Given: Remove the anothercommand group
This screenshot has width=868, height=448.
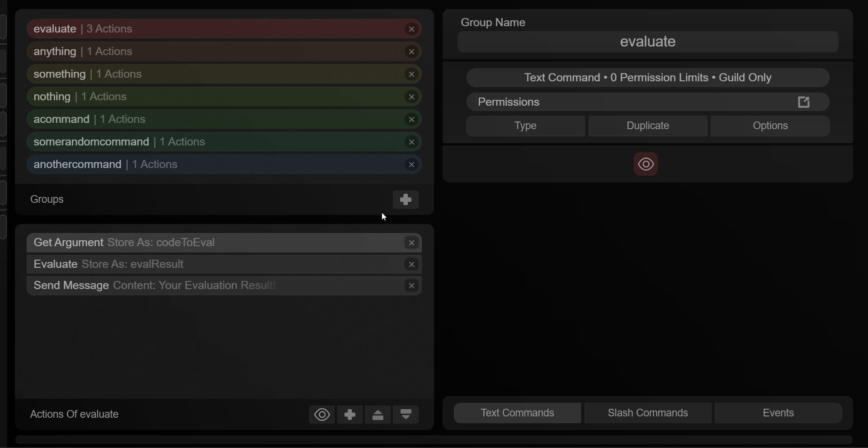Looking at the screenshot, I should (x=411, y=165).
